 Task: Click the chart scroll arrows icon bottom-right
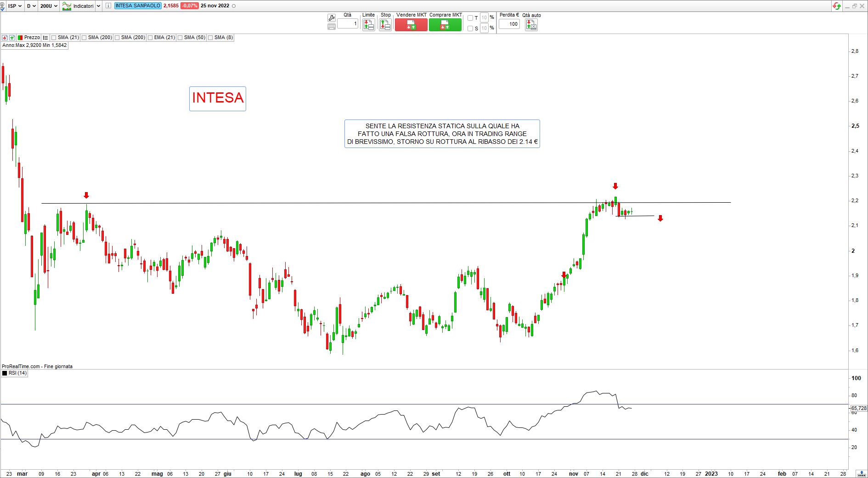[861, 474]
